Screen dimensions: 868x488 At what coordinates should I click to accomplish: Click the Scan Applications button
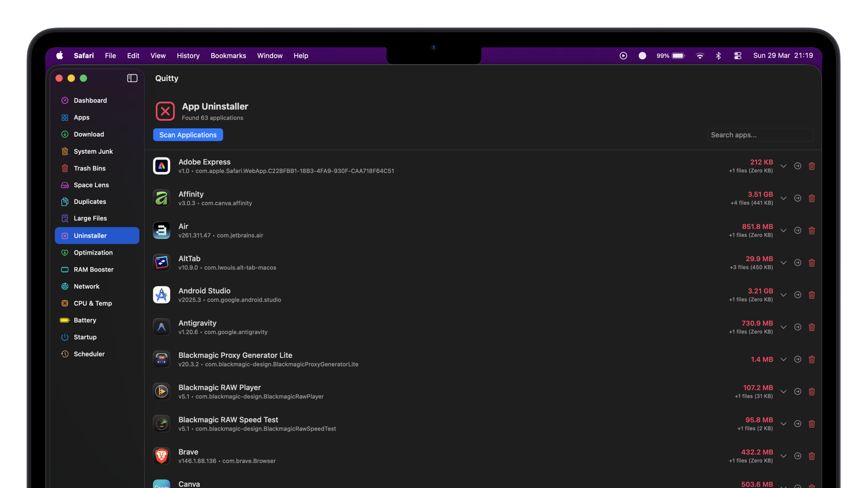coord(188,134)
